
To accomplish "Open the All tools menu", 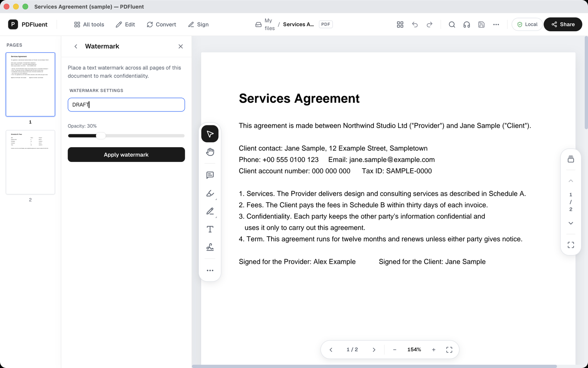I will point(89,24).
